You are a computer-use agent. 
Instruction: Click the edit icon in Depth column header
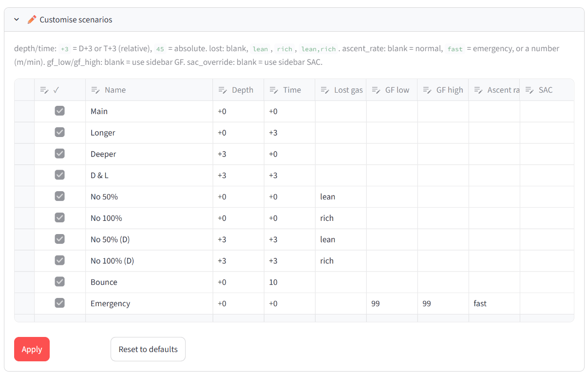point(223,90)
